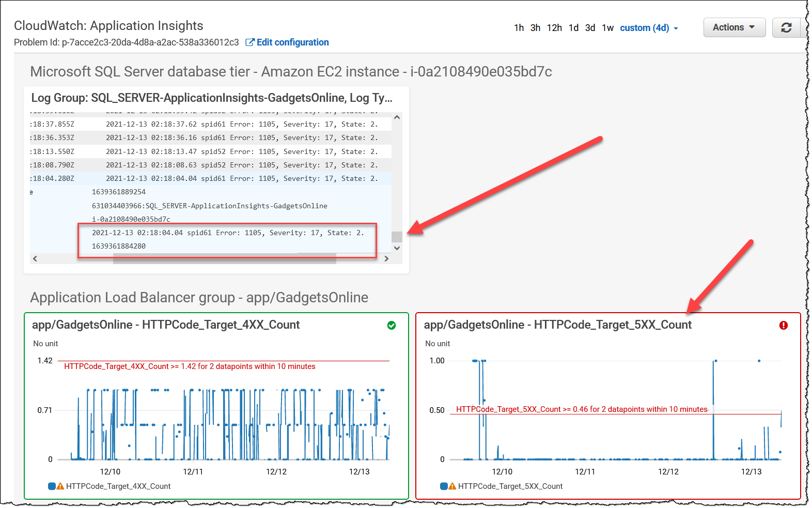Click the HTTPCode_Target_4XX_Count legend label
This screenshot has height=508, width=812.
pyautogui.click(x=118, y=486)
